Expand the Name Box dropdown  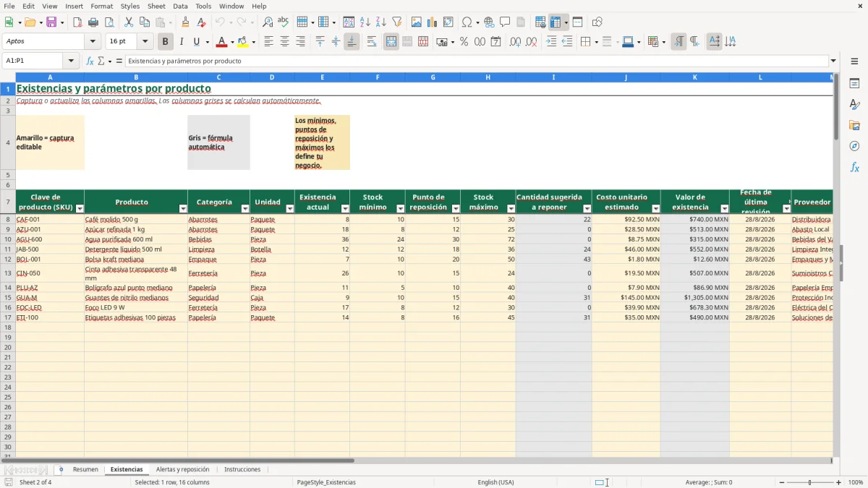click(71, 61)
